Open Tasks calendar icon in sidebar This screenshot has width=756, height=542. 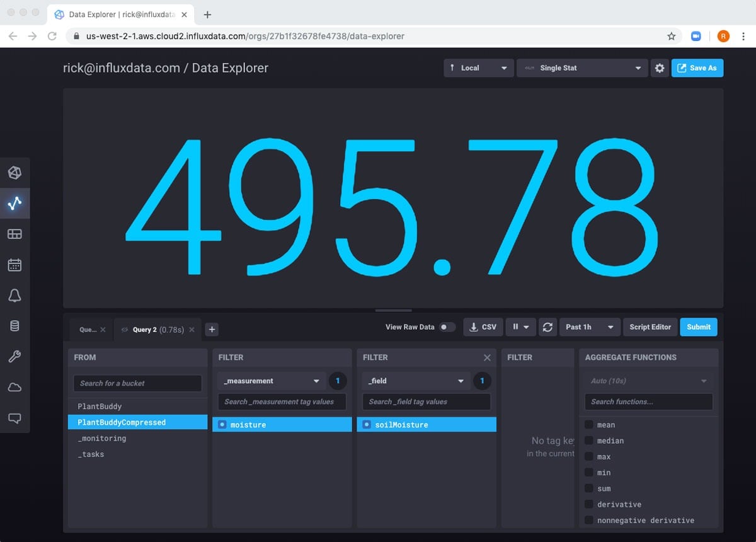coord(14,265)
